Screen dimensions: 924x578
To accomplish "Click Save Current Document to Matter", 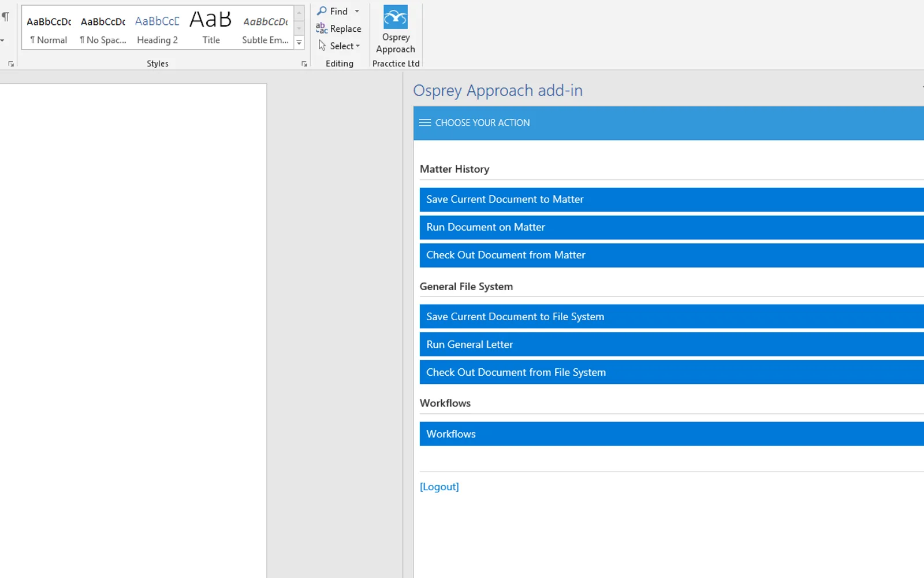I will tap(672, 199).
